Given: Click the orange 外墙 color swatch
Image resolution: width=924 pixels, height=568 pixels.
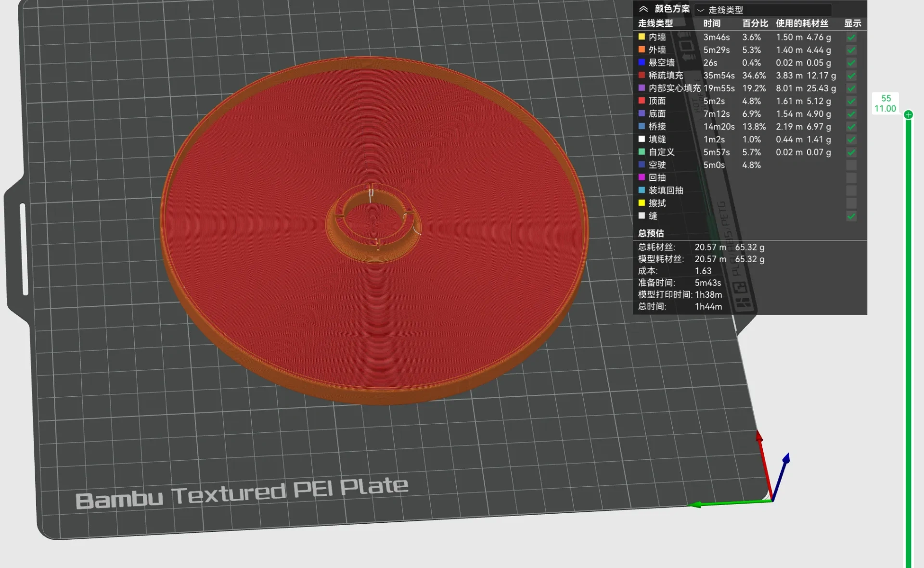Looking at the screenshot, I should tap(642, 50).
